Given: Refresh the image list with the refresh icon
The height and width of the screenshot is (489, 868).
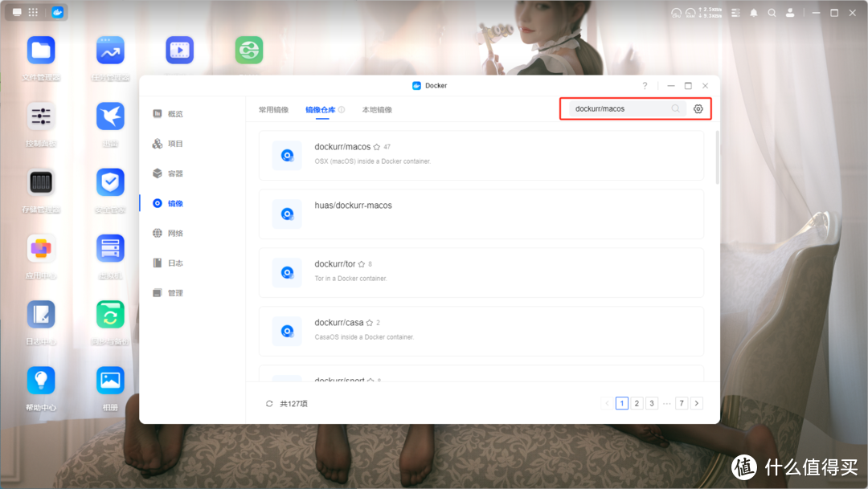Looking at the screenshot, I should (x=268, y=403).
